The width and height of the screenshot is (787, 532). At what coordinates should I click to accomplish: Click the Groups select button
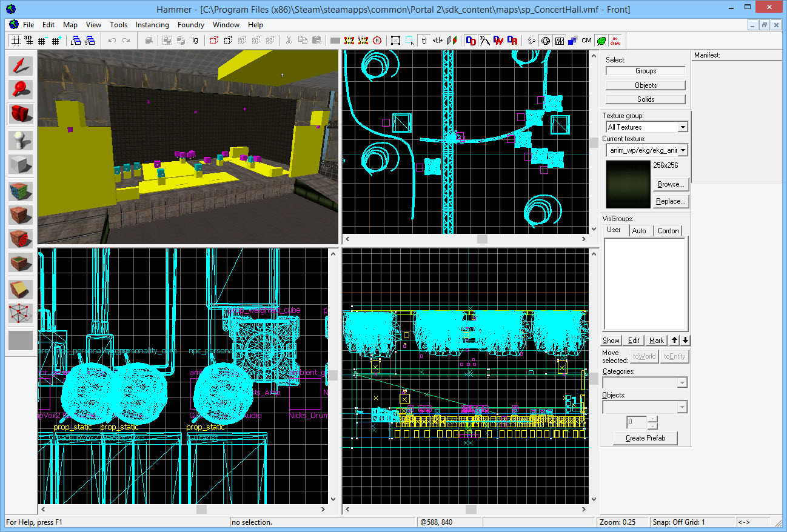pyautogui.click(x=646, y=71)
